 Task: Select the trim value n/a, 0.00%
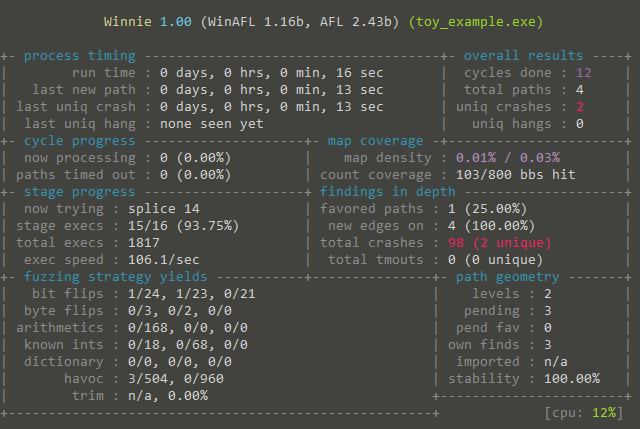[x=168, y=396]
